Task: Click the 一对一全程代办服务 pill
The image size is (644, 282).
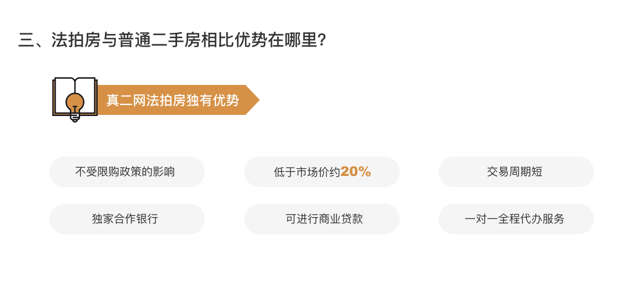Action: 516,219
